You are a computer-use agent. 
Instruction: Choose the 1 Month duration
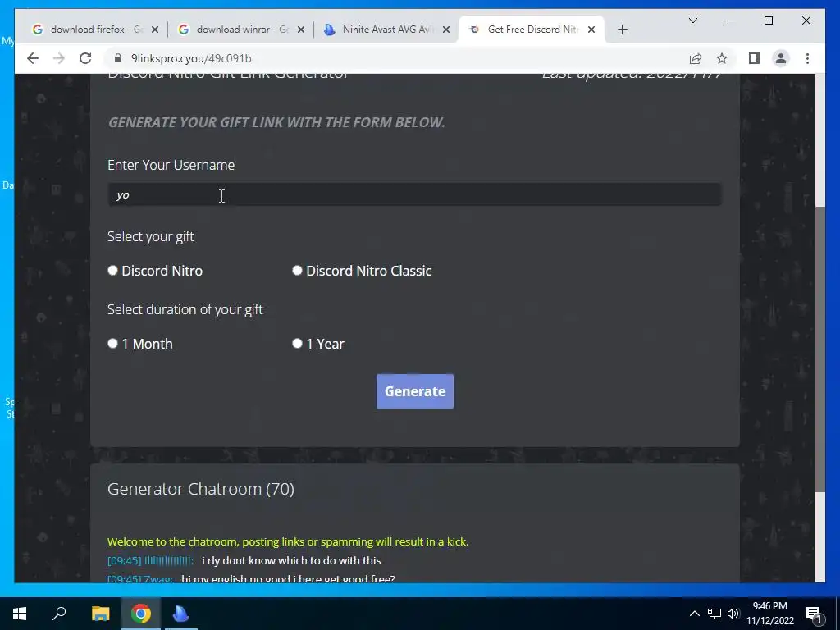pos(112,344)
